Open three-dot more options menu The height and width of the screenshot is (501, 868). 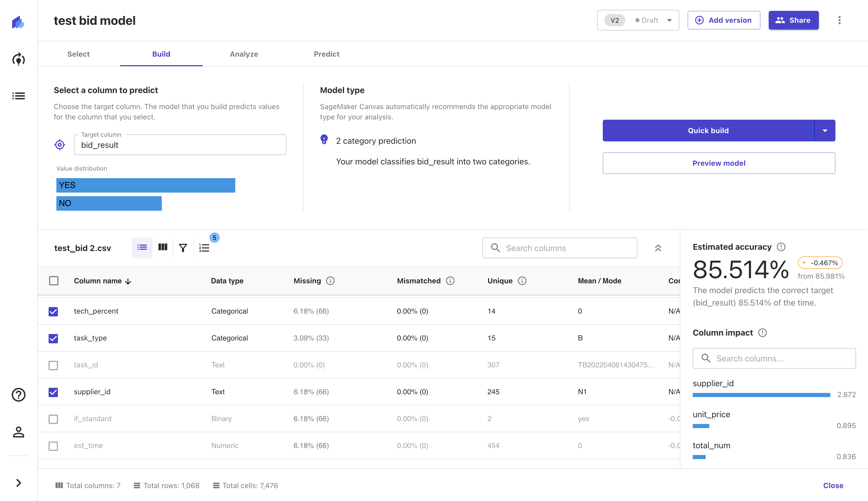[839, 20]
